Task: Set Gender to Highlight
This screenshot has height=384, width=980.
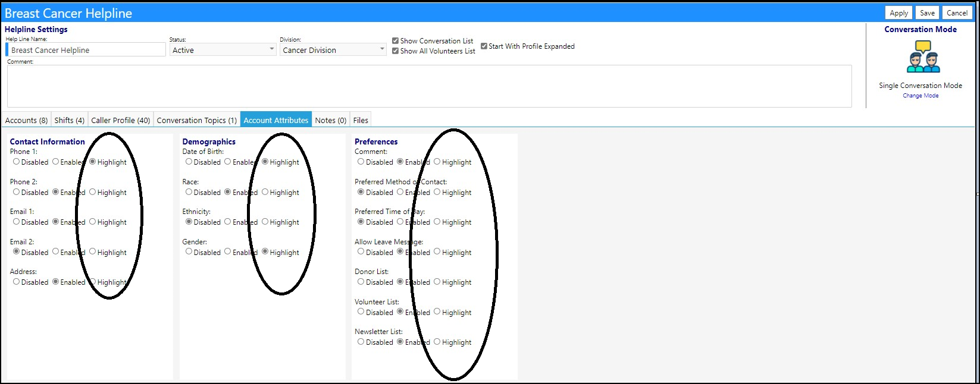Action: [265, 252]
